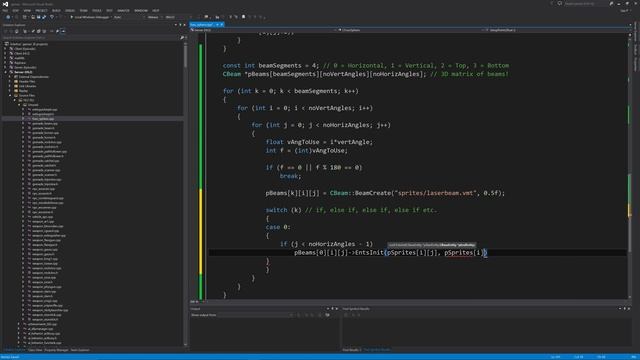Click the code line 'break;'
The height and width of the screenshot is (360, 640).
coord(290,176)
